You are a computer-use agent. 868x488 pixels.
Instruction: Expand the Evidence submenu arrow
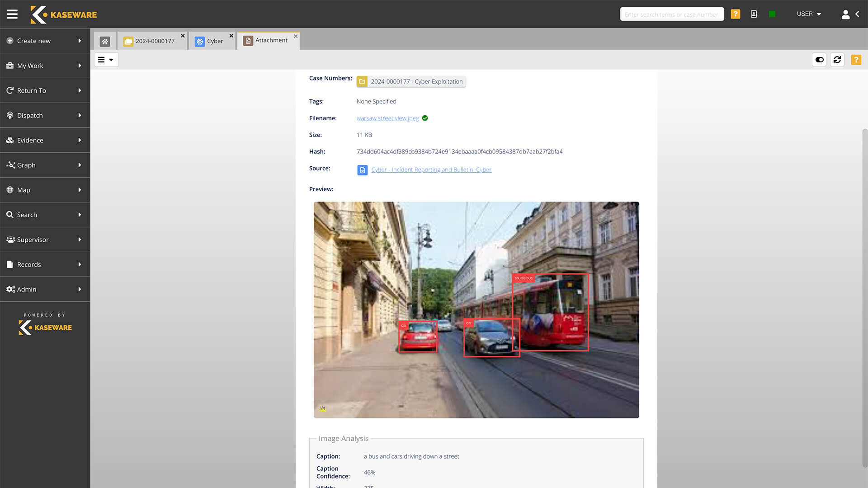click(80, 140)
